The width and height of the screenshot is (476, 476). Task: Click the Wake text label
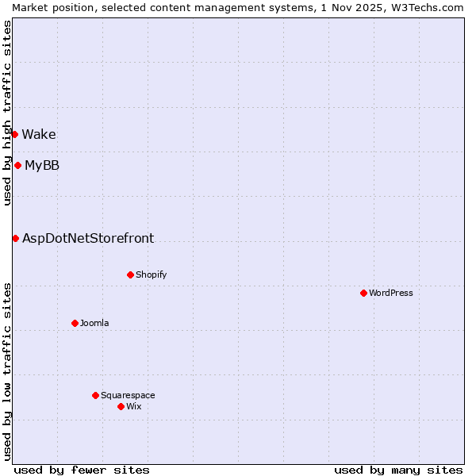pos(39,134)
